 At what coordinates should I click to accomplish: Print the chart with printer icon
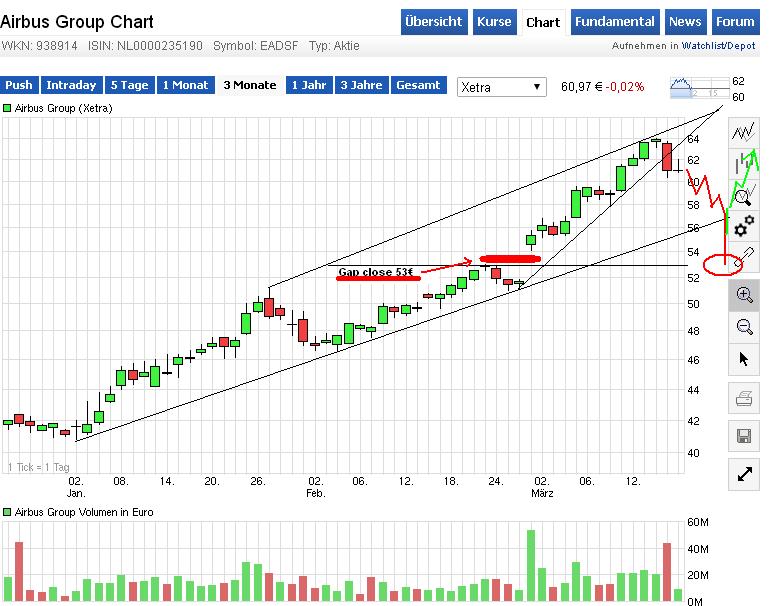(744, 400)
